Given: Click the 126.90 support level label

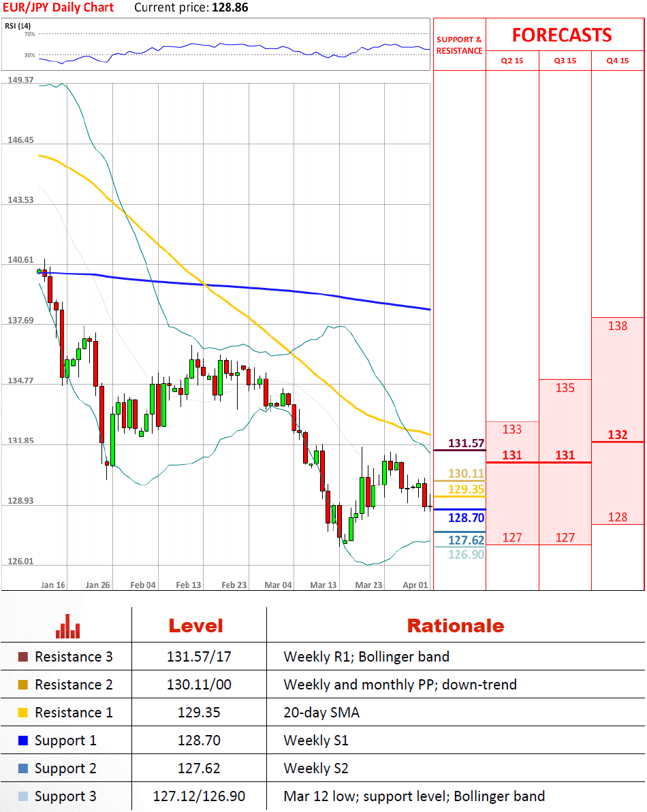Looking at the screenshot, I should click(x=467, y=555).
